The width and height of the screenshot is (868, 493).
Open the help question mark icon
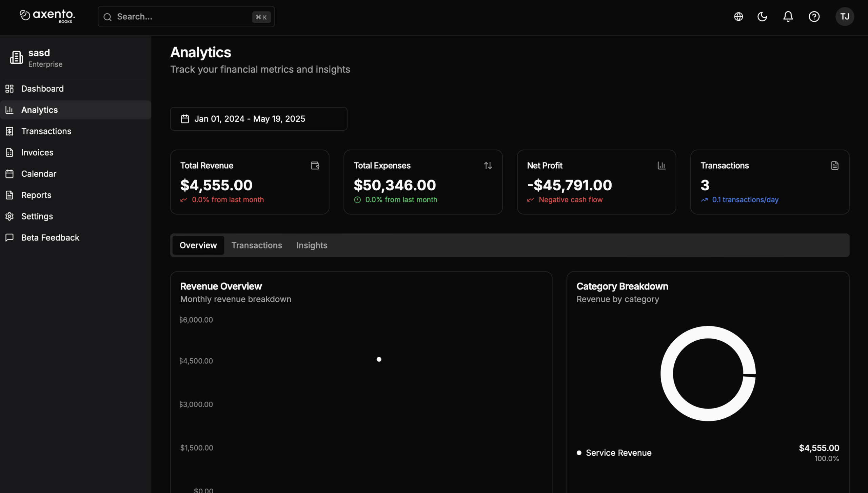814,17
